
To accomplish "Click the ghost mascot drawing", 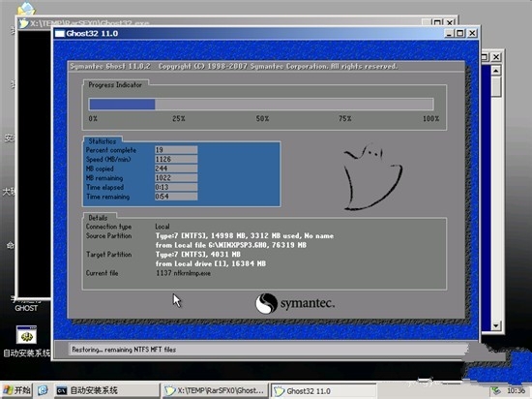I will coord(372,177).
